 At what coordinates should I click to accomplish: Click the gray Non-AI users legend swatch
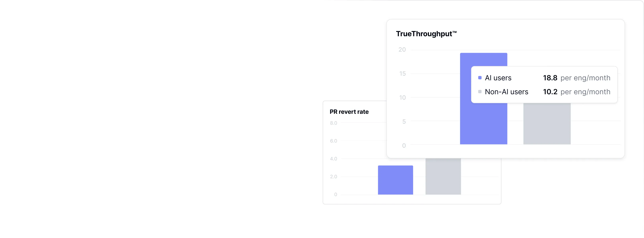480,92
